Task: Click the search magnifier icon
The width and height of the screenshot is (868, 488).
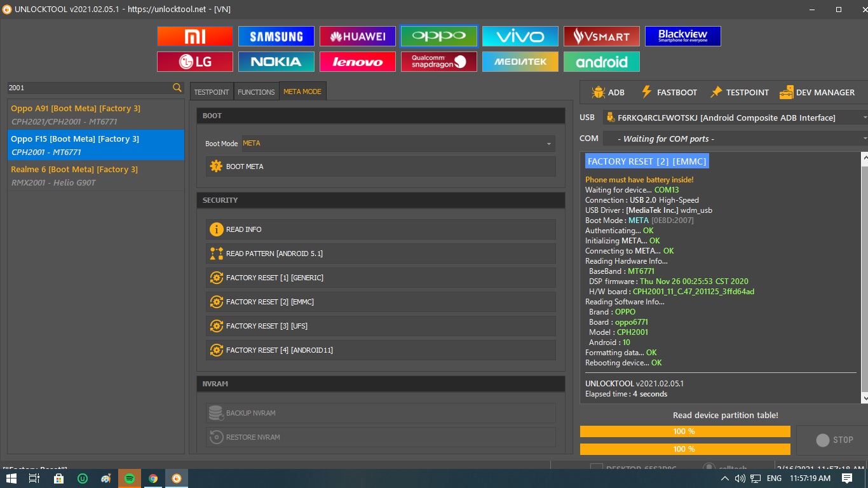Action: [177, 88]
